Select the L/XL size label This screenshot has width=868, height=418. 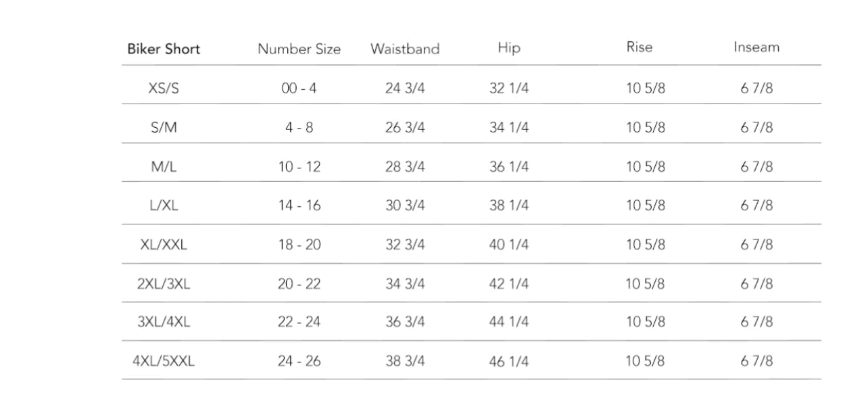(x=164, y=205)
